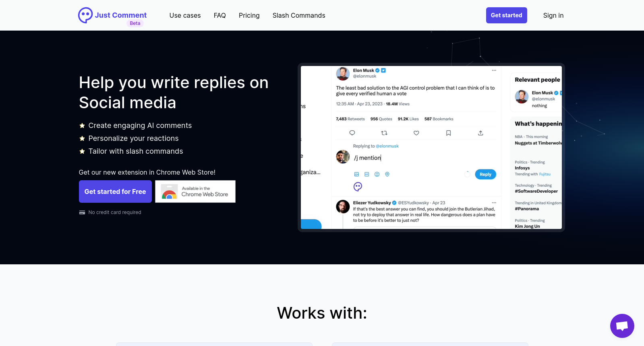Open more options on Elon Musk's tweet
644x346 pixels.
point(494,70)
